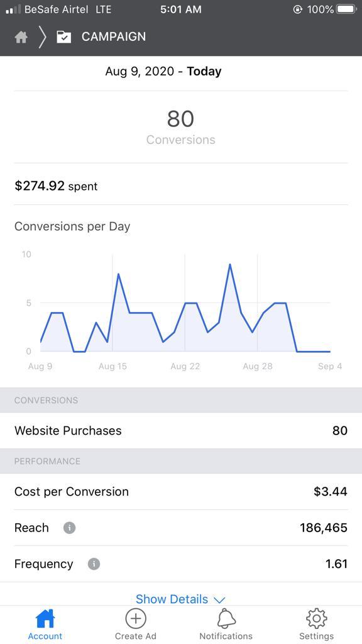The image size is (362, 644).
Task: Open the Settings gear tab
Action: point(317,618)
